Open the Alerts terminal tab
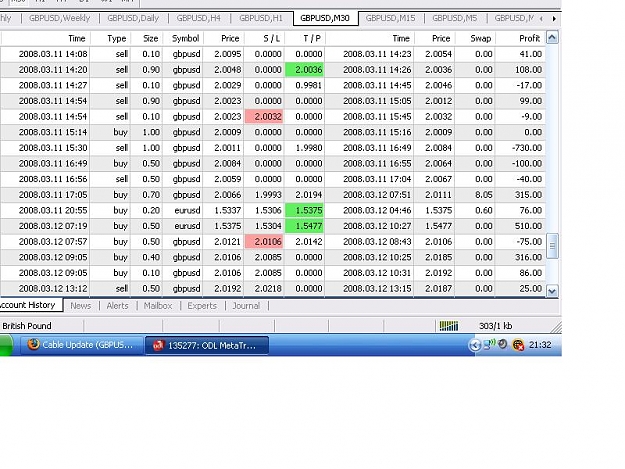Screen dimensions: 625x469 pos(117,306)
